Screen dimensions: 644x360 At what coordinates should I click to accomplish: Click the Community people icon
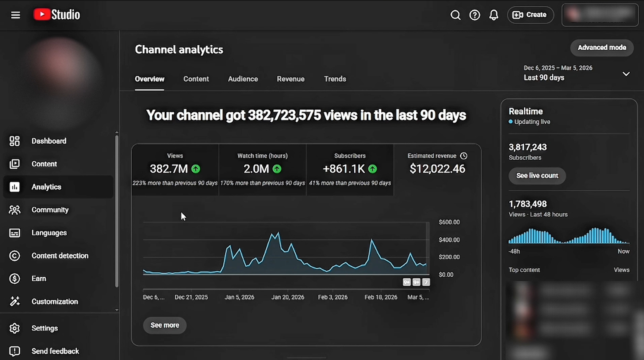15,210
